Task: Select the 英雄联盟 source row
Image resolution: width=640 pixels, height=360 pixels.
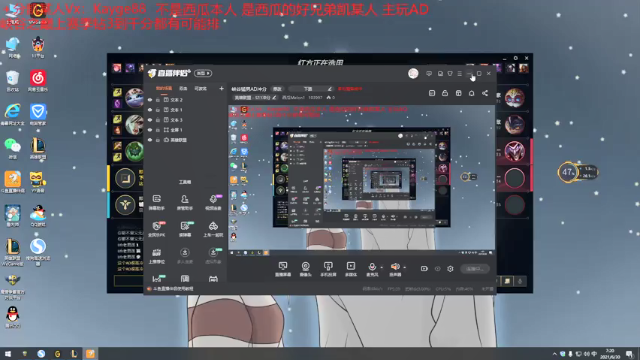Action: point(186,140)
